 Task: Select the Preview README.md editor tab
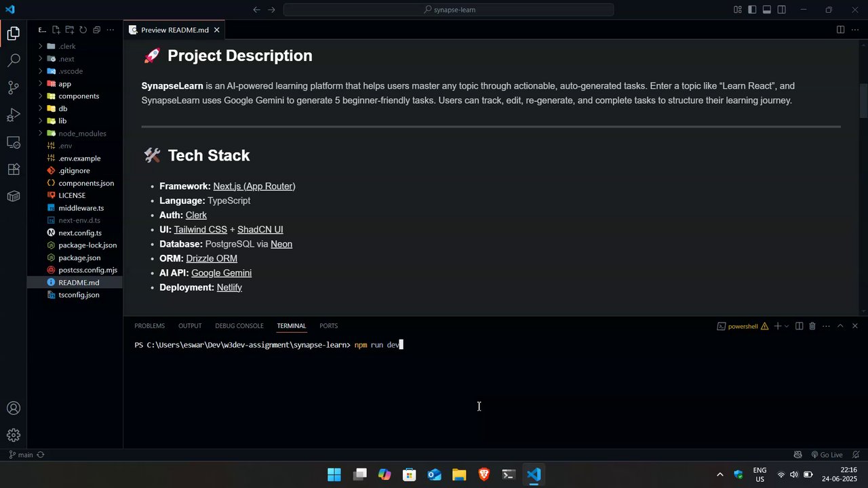[x=174, y=30]
